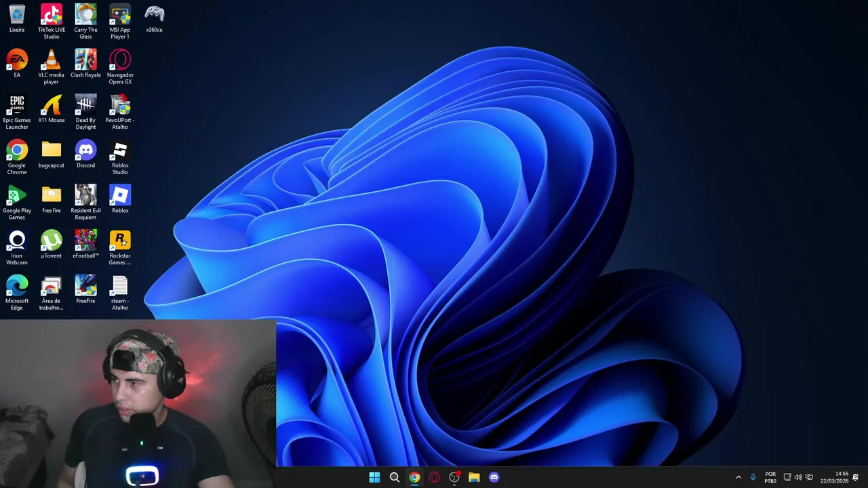Select the free fire folder

pos(52,199)
